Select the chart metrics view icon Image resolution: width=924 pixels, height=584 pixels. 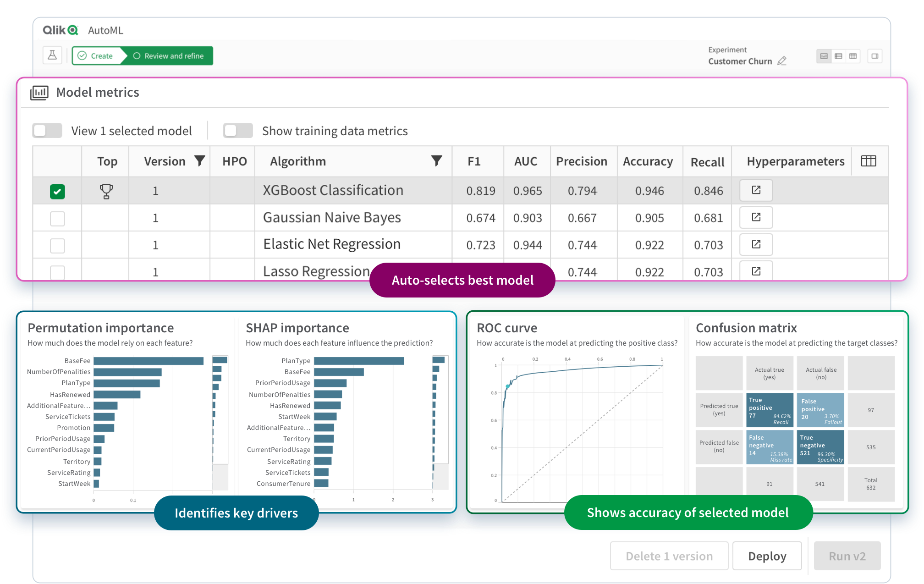(x=824, y=55)
